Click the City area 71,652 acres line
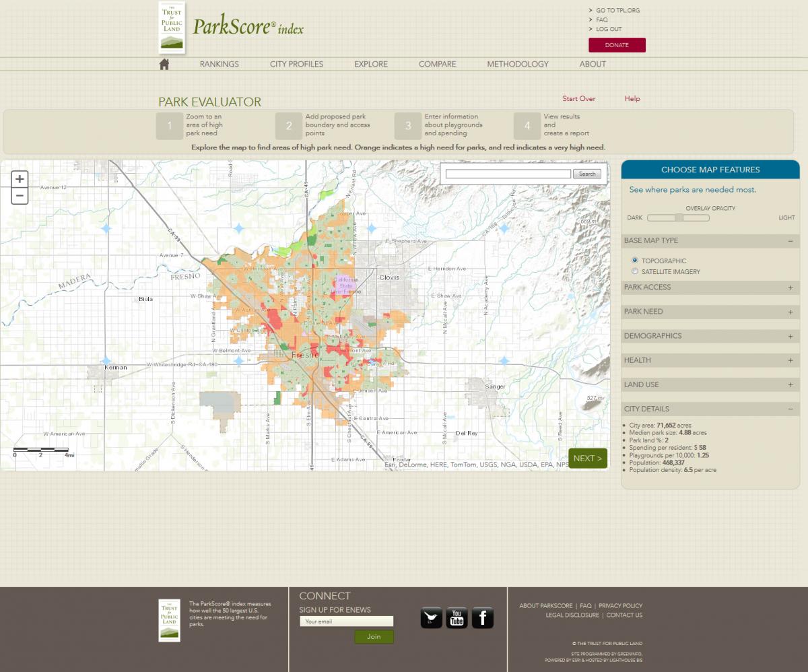Viewport: 808px width, 672px height. pyautogui.click(x=661, y=426)
